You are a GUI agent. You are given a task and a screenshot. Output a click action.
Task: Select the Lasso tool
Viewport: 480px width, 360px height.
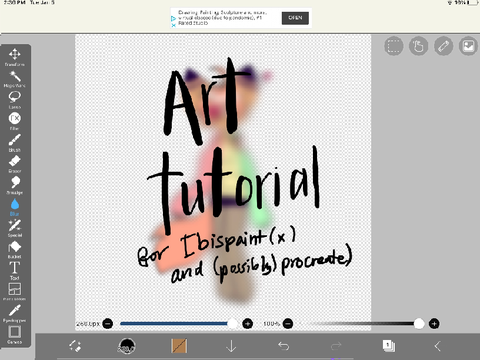coord(15,100)
